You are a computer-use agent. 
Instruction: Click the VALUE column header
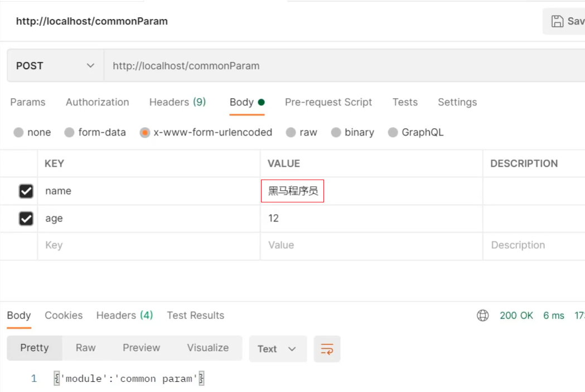coord(283,164)
